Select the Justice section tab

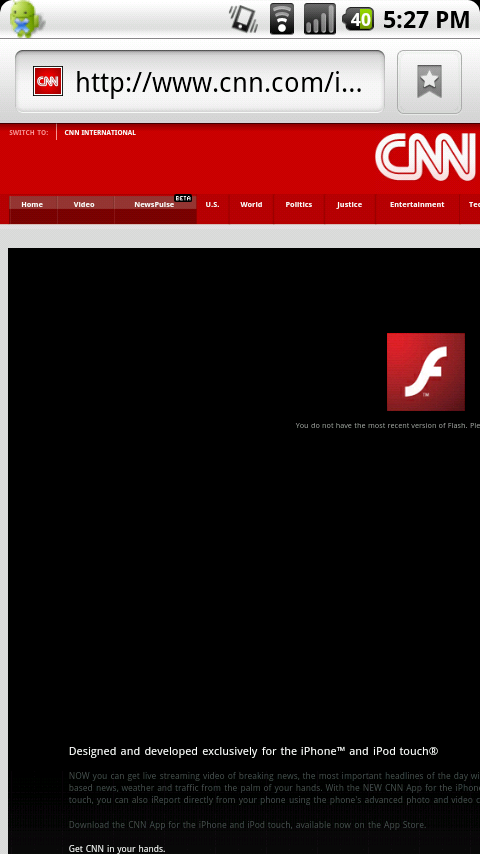pyautogui.click(x=349, y=205)
